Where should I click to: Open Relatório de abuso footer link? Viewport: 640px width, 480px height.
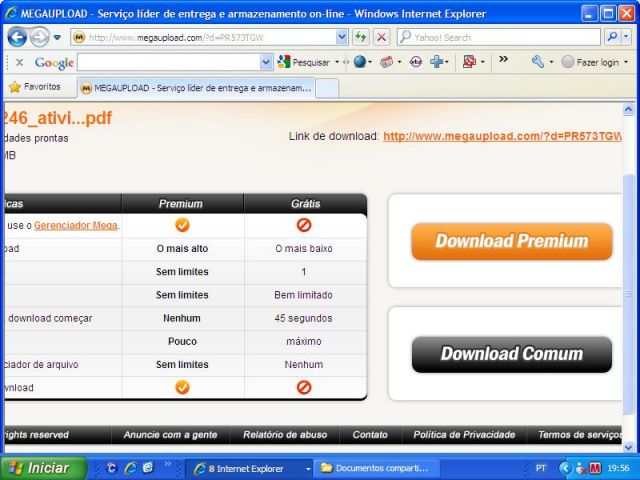[x=285, y=435]
